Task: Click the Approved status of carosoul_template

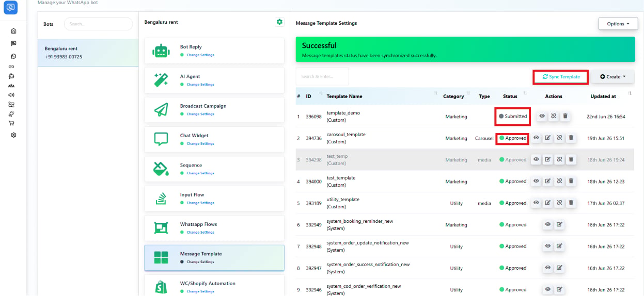Action: [513, 138]
